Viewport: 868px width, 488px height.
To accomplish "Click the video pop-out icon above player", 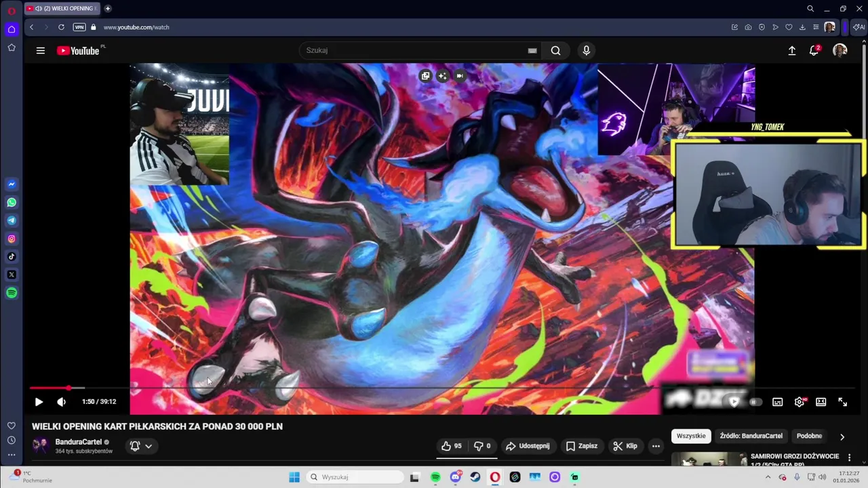I will point(425,76).
